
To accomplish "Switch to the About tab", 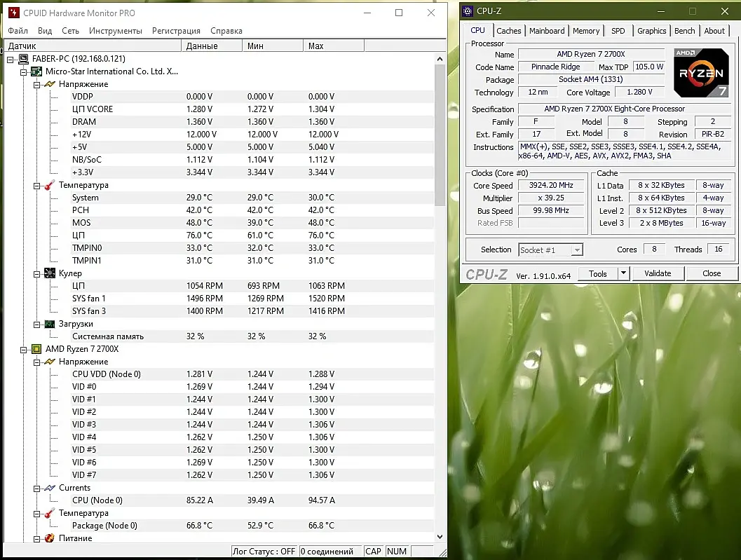I will 714,31.
